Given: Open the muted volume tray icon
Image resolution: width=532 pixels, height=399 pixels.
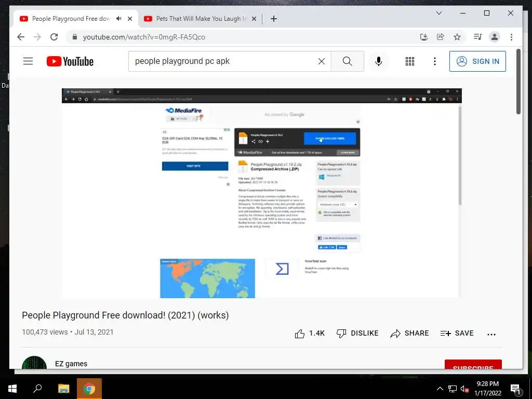Looking at the screenshot, I should 464,389.
